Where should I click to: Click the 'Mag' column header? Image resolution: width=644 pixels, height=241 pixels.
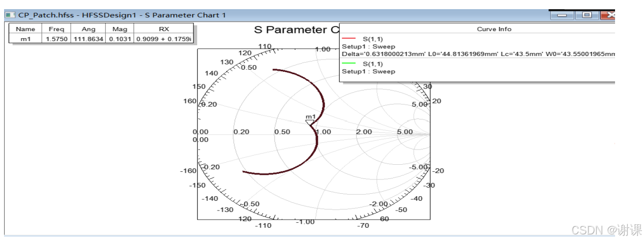[119, 29]
